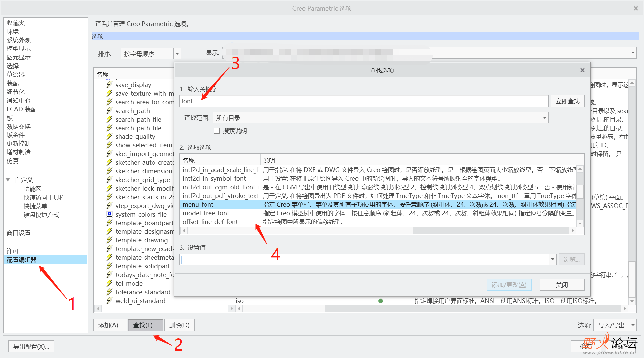Click lightning icon beside todays_date_note_format
Screen dimensions: 644x358
click(x=109, y=275)
